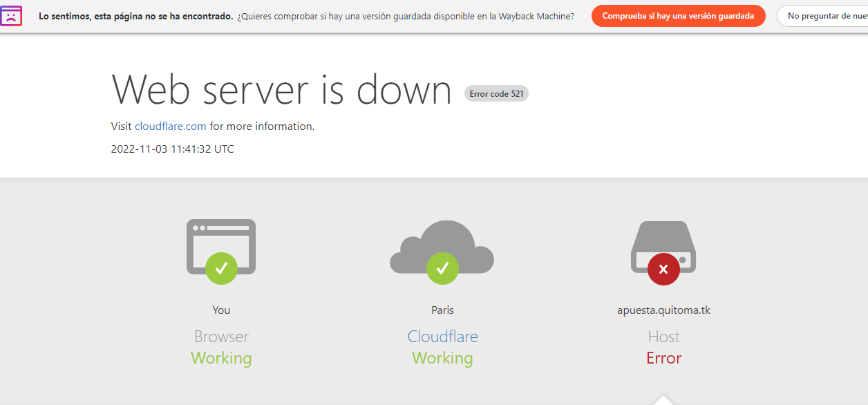This screenshot has height=405, width=868.
Task: Click the 'Lo sentimos' page not found message
Action: tap(135, 16)
